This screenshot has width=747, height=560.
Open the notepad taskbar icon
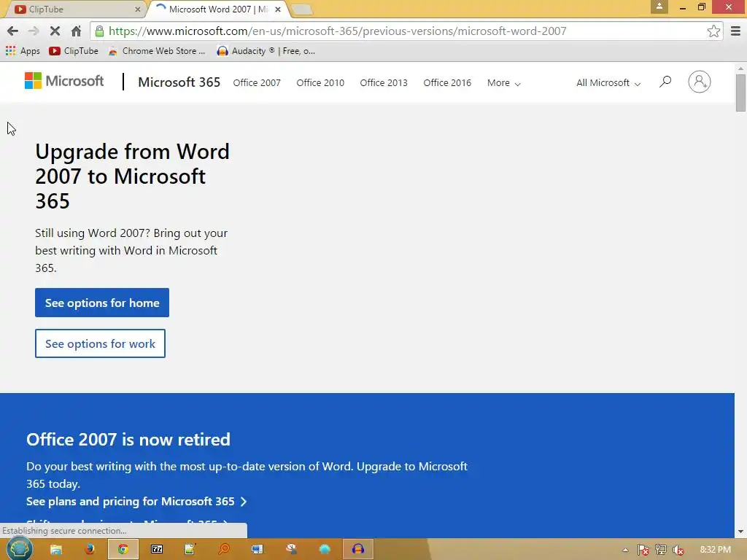(190, 550)
